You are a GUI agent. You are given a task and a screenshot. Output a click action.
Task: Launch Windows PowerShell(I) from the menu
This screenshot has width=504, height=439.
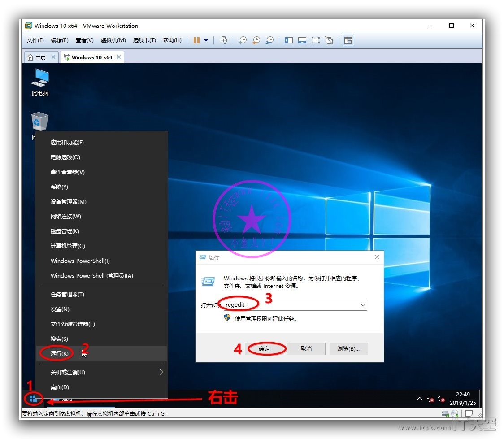click(102, 261)
